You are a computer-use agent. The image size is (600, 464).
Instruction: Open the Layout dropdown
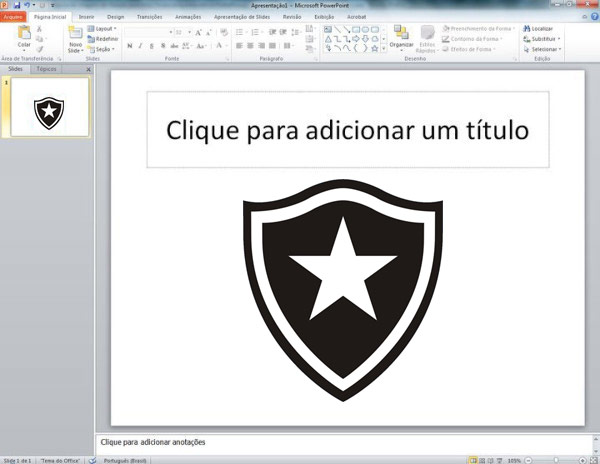104,29
